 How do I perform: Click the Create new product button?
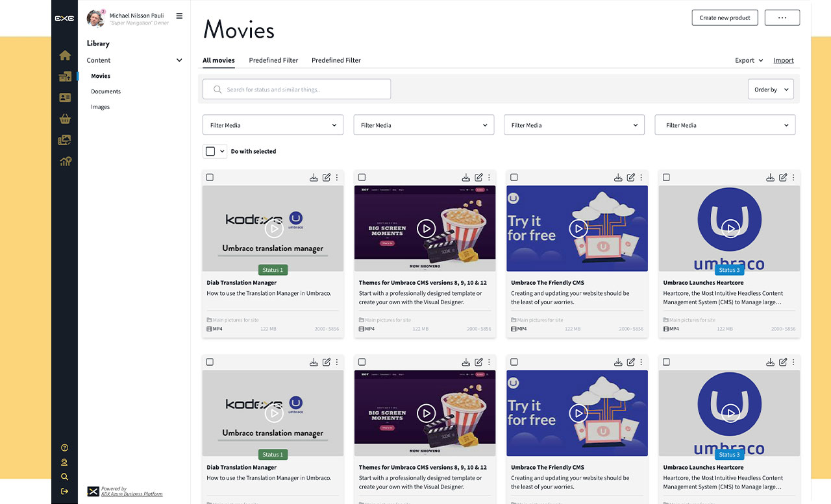point(725,18)
